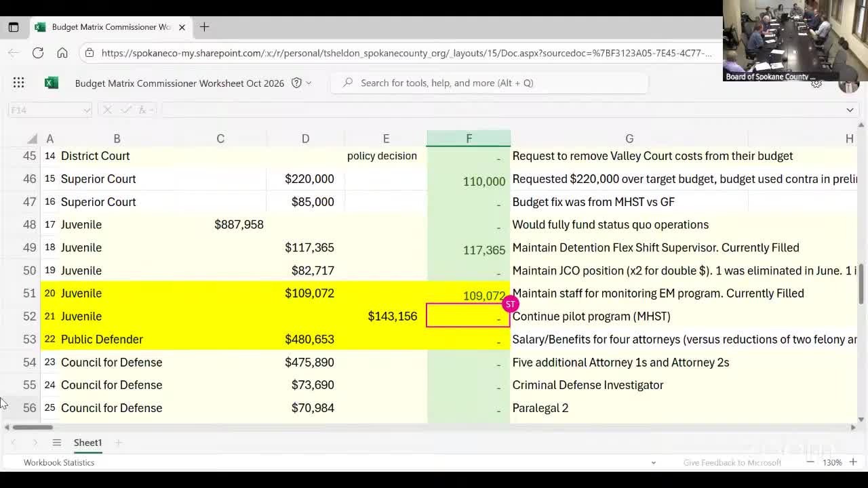868x488 pixels.
Task: Zoom in with the plus icon
Action: coord(853,462)
